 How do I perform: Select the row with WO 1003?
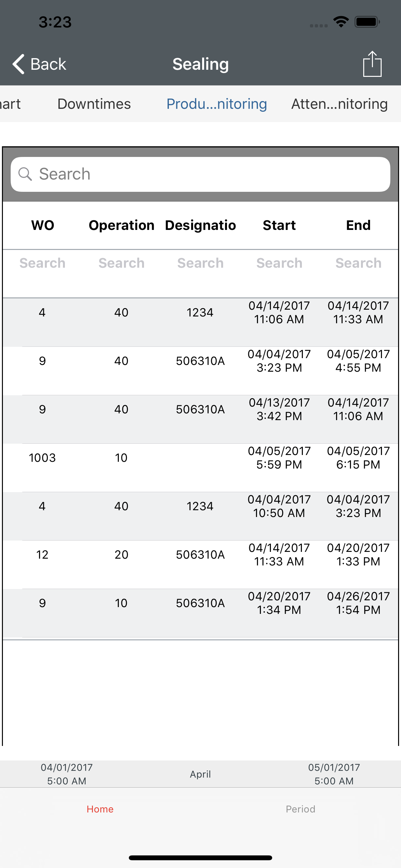click(x=200, y=468)
